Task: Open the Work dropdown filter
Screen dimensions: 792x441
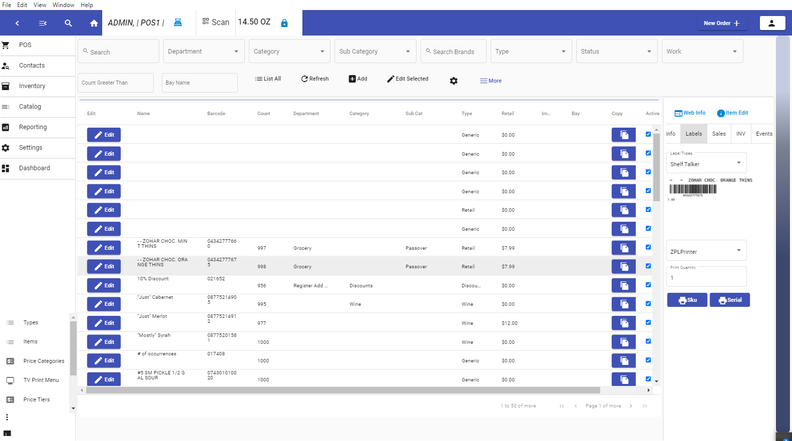Action: coord(702,52)
